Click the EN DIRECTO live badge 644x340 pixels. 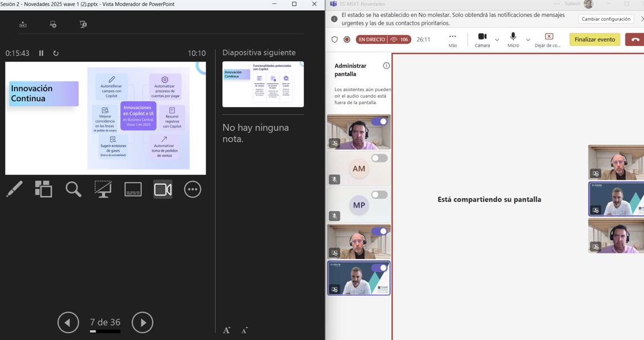tap(372, 39)
